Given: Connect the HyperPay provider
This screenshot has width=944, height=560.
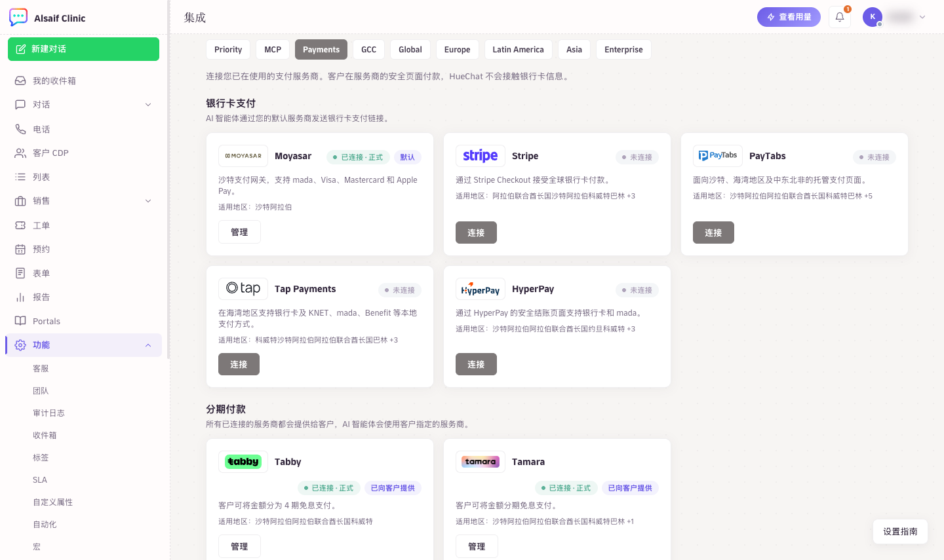Looking at the screenshot, I should click(476, 364).
